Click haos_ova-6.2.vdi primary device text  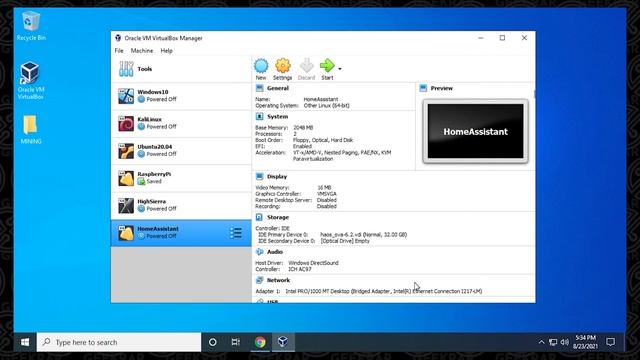[x=363, y=235]
